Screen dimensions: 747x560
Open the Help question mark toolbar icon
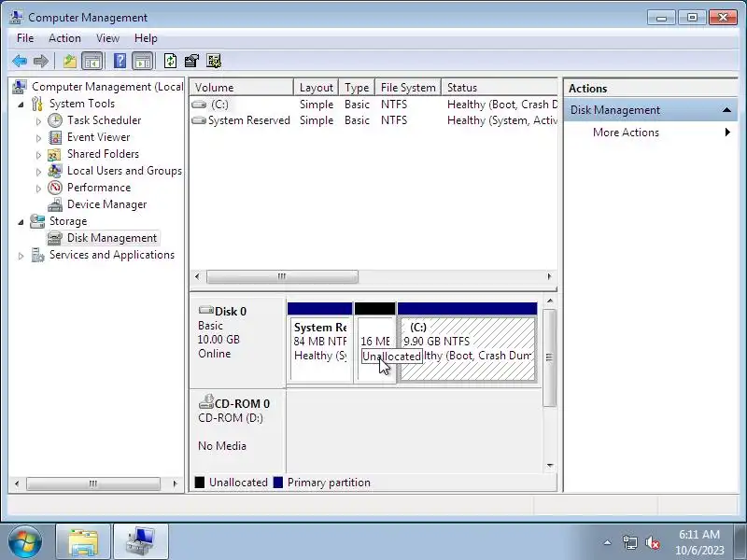120,61
